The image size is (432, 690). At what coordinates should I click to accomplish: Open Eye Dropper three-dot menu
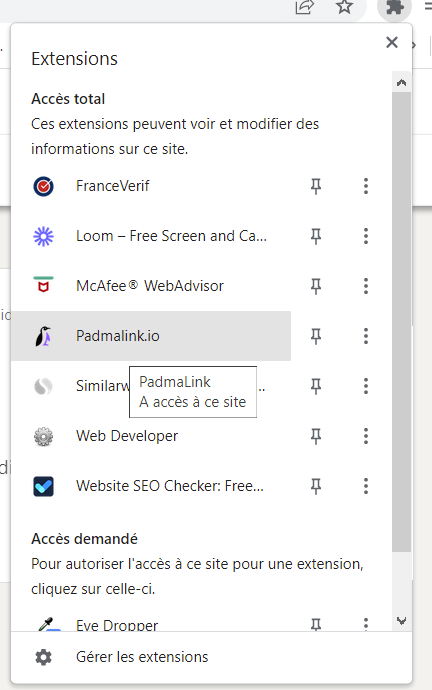(366, 624)
